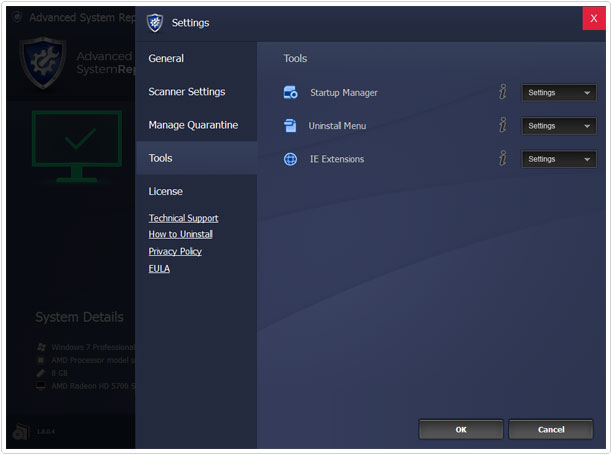The width and height of the screenshot is (612, 455).
Task: Click the Tools heading in right pane
Action: pos(295,59)
